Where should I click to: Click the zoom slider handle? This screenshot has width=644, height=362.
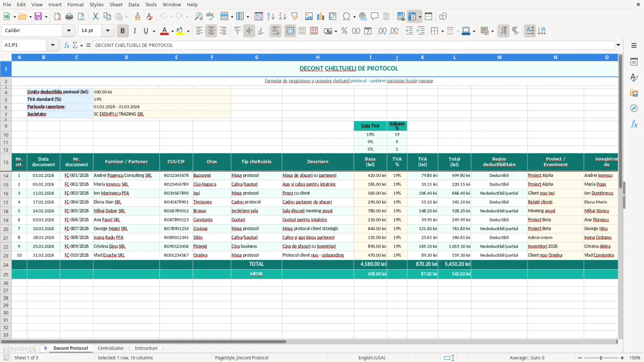pos(601,358)
